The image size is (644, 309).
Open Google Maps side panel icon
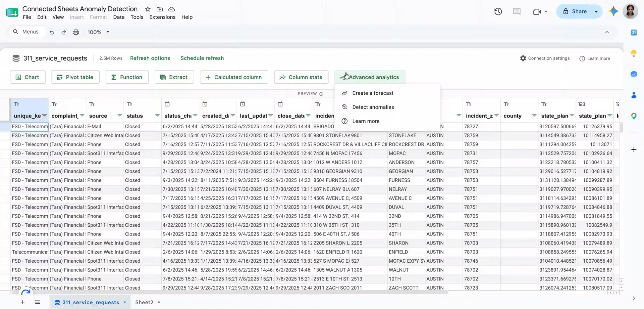click(634, 116)
